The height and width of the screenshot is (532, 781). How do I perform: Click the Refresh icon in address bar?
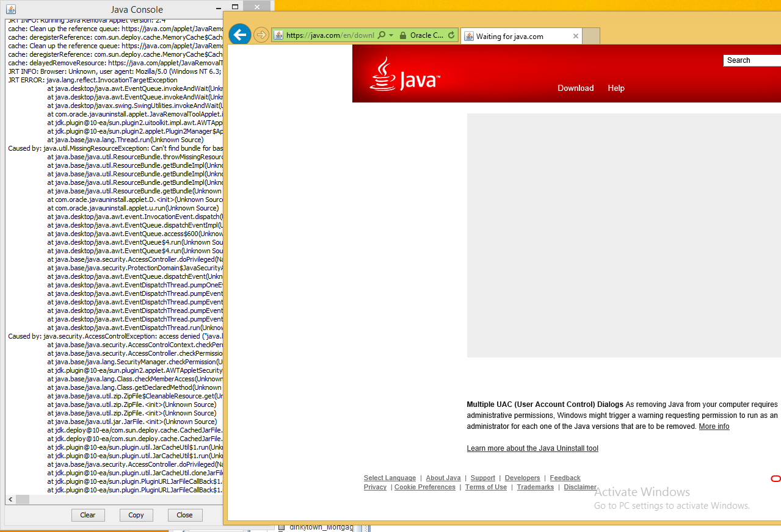pyautogui.click(x=451, y=35)
